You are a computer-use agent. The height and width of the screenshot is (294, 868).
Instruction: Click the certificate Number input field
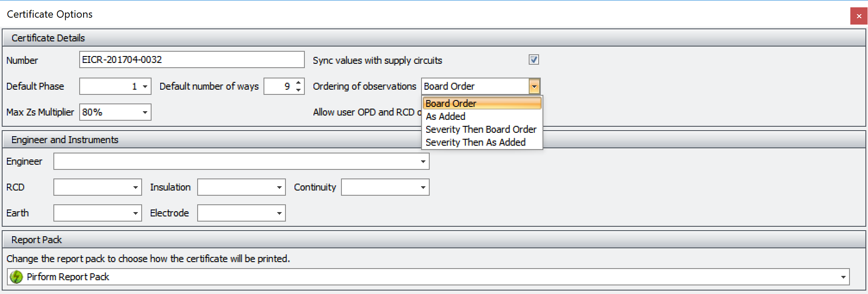pos(192,60)
